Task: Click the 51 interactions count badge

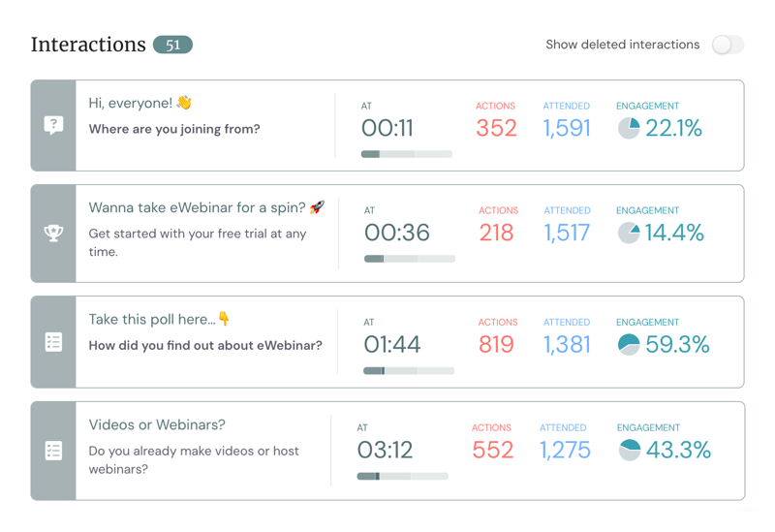Action: click(172, 45)
